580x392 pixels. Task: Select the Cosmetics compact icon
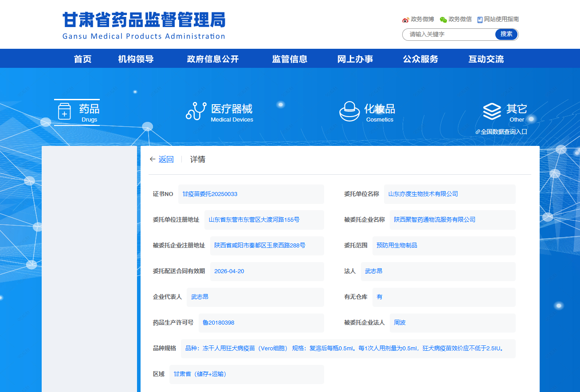349,111
